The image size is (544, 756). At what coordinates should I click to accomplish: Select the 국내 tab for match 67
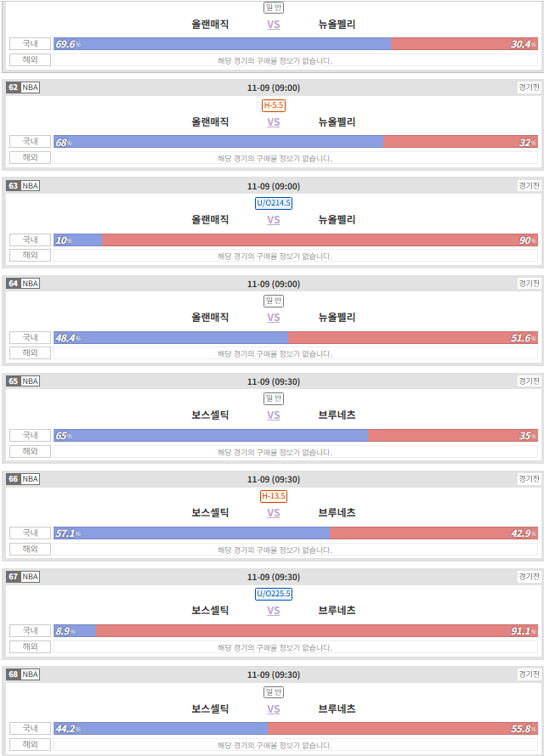[x=30, y=630]
